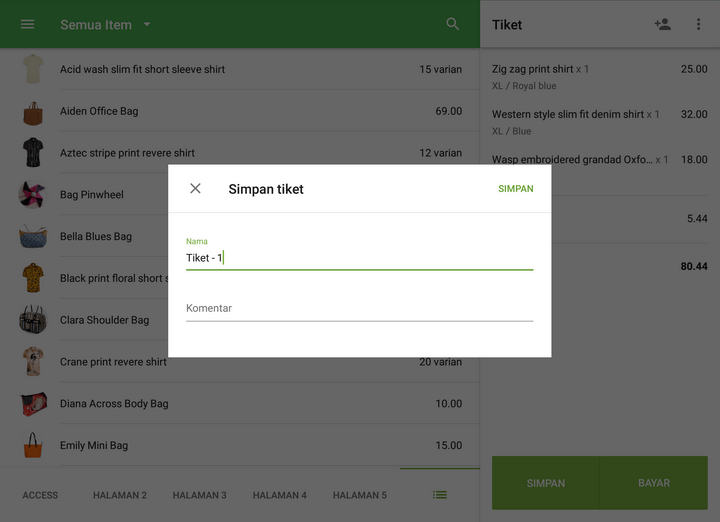Click the search magnifier icon
The width and height of the screenshot is (720, 522).
[453, 24]
